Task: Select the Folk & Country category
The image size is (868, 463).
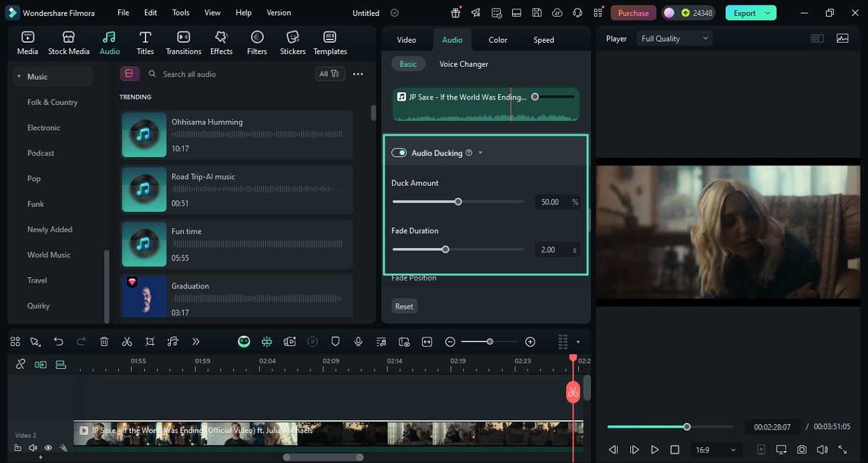Action: [52, 102]
